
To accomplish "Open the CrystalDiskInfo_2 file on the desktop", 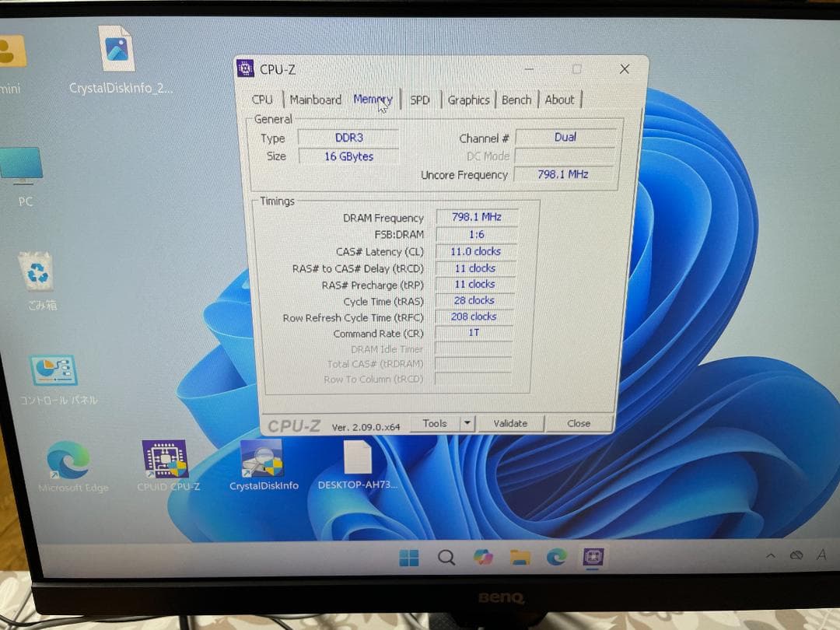I will click(117, 48).
